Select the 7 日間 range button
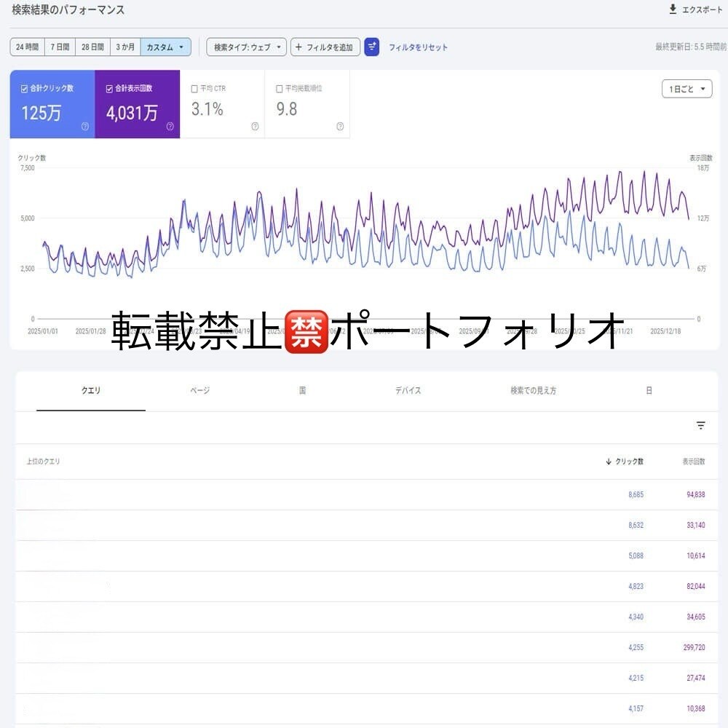This screenshot has width=728, height=728. [60, 47]
